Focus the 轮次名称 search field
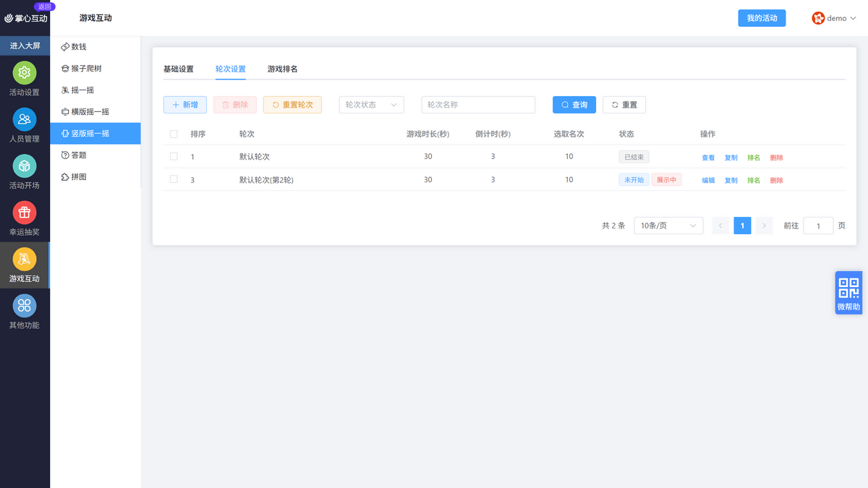The width and height of the screenshot is (868, 488). tap(478, 105)
